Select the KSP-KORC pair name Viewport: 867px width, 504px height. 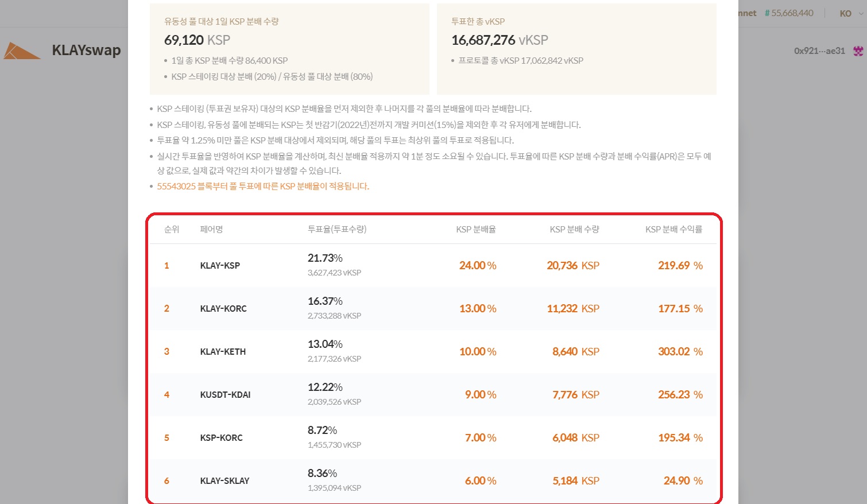point(221,438)
